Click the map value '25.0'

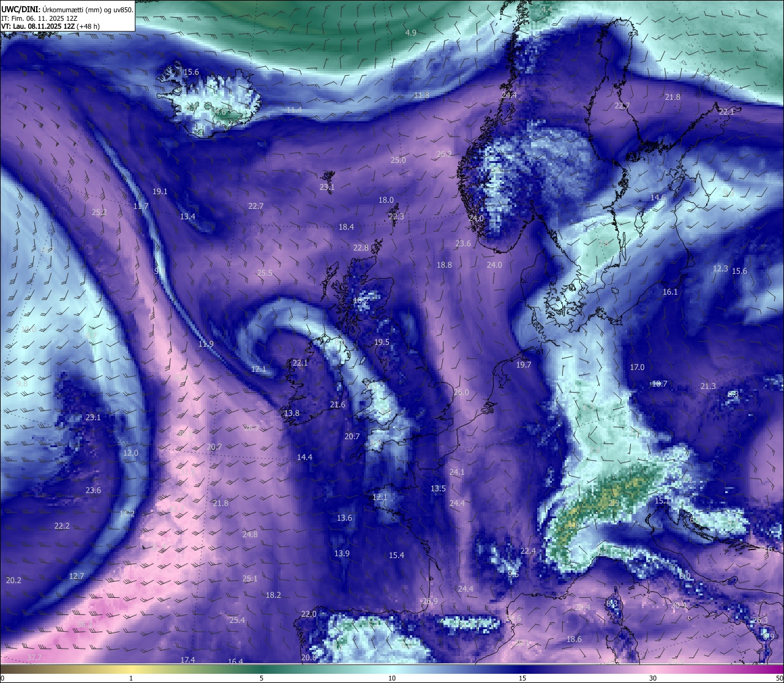point(398,160)
